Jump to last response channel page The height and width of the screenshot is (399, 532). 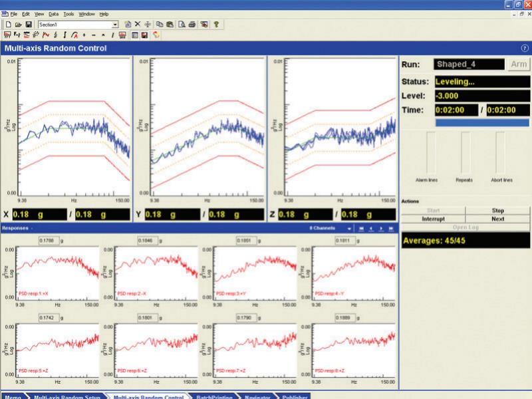pos(391,228)
